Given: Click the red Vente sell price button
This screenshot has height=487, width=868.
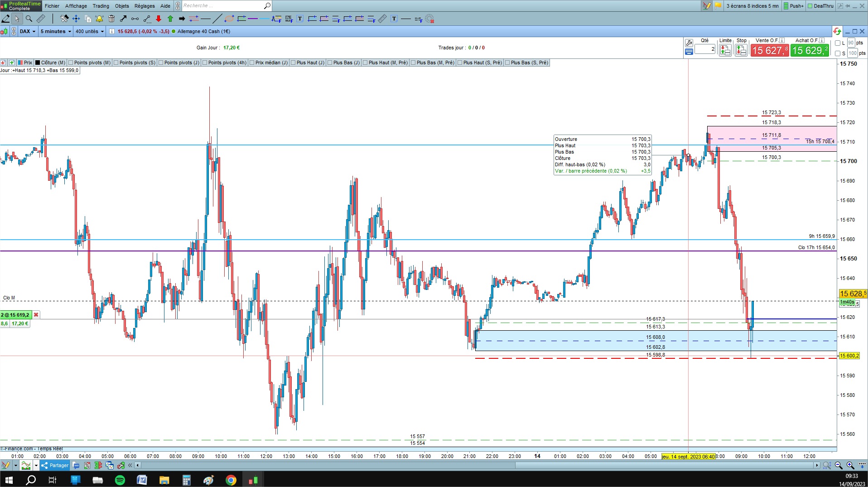Looking at the screenshot, I should 770,50.
